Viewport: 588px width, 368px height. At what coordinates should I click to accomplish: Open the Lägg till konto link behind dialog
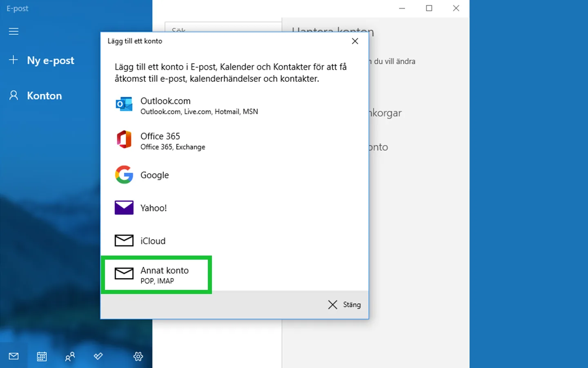380,147
